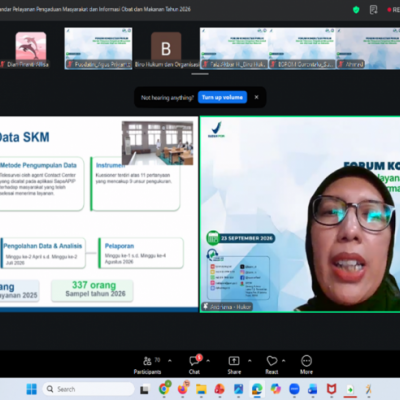Click the 23 September 2026 date badge
The height and width of the screenshot is (400, 400).
coord(241,238)
